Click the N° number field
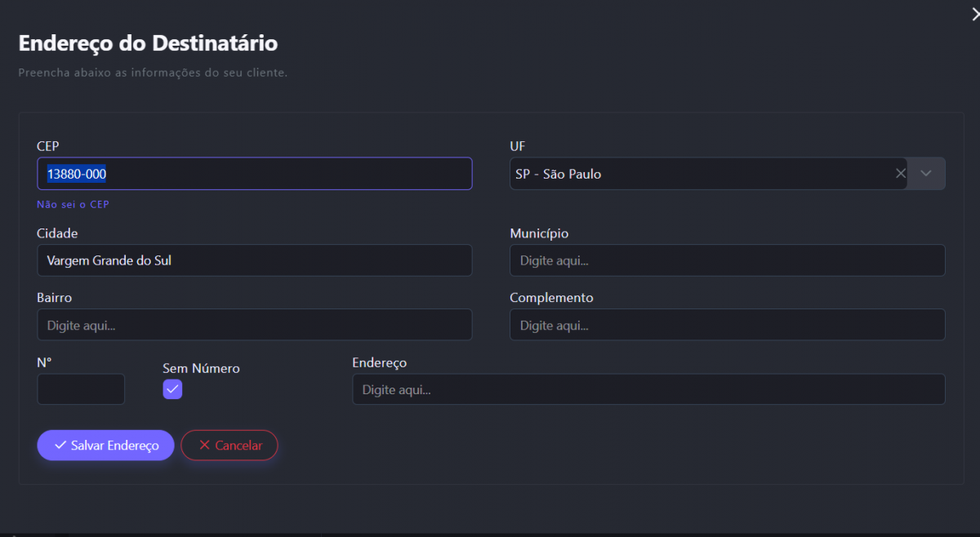Screen dimensions: 980x537 [81, 389]
